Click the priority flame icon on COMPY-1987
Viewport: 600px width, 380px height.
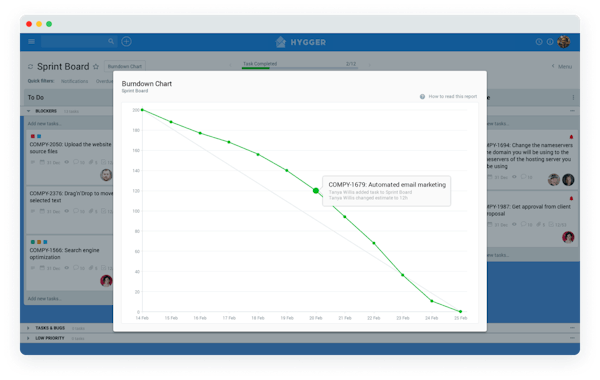571,198
